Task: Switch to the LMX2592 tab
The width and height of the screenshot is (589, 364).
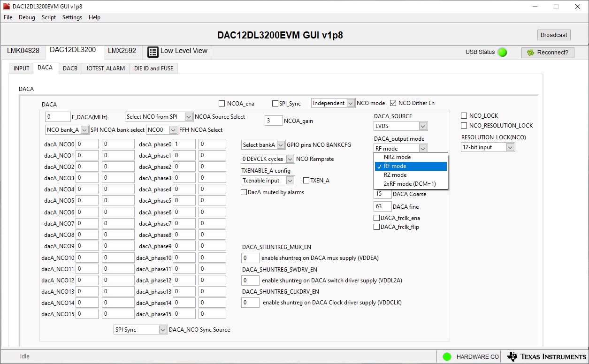Action: coord(122,51)
